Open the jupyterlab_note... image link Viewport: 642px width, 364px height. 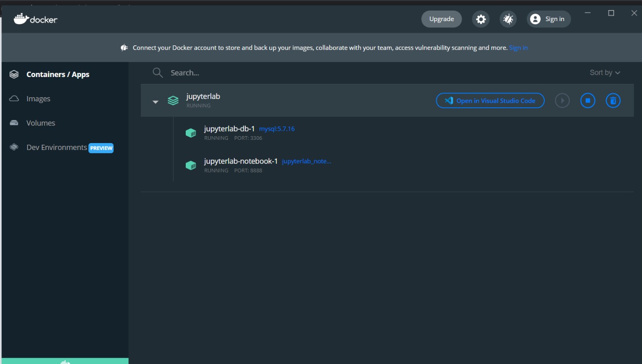(306, 161)
